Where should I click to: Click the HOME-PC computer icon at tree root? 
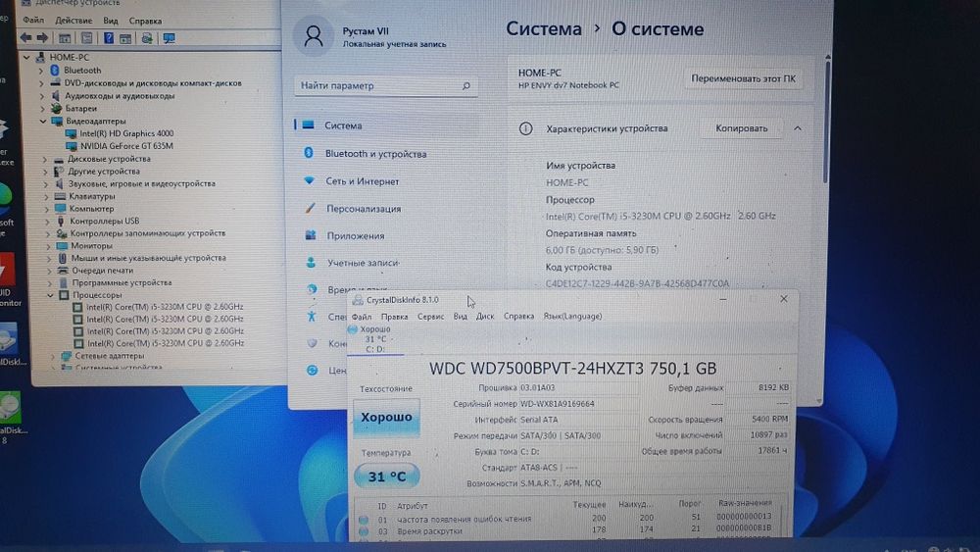(40, 57)
